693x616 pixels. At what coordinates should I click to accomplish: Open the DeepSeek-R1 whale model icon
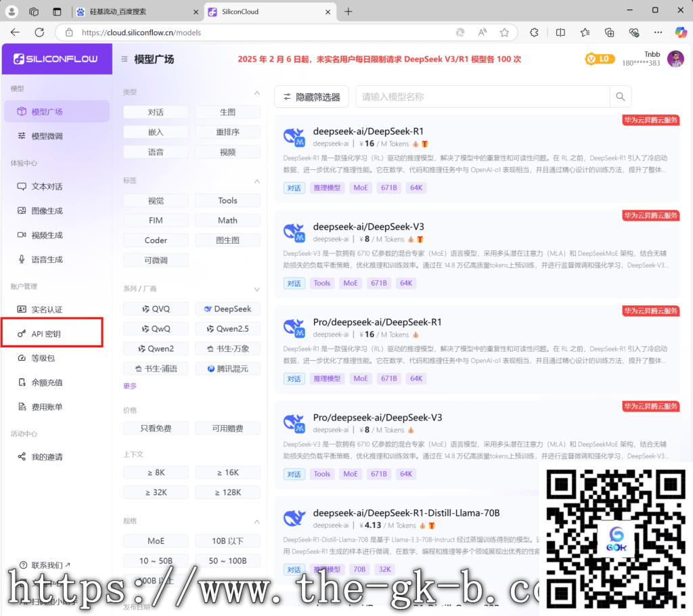[294, 137]
